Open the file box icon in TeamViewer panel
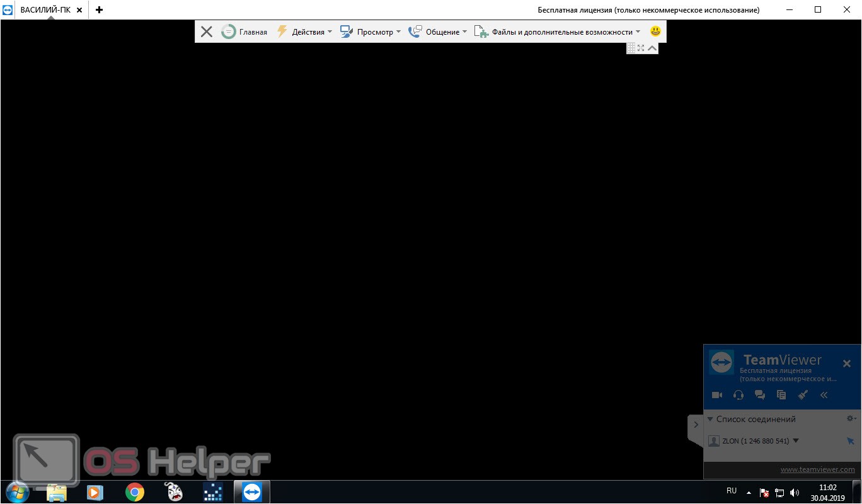 point(781,395)
